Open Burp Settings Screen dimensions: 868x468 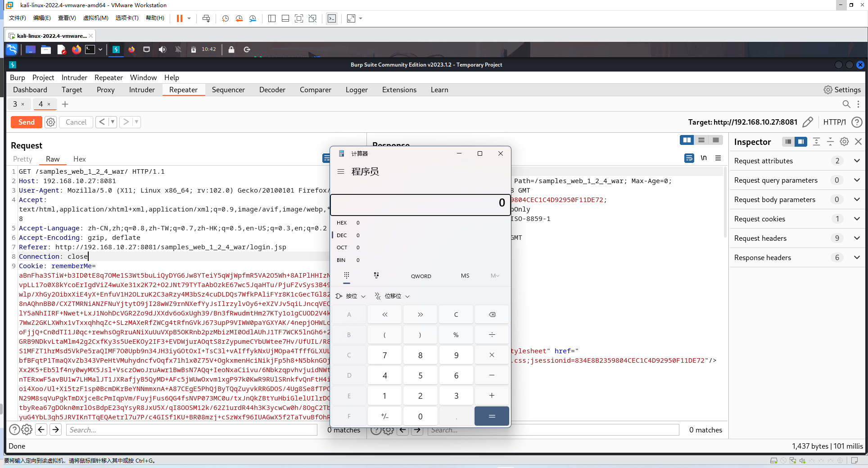point(842,90)
